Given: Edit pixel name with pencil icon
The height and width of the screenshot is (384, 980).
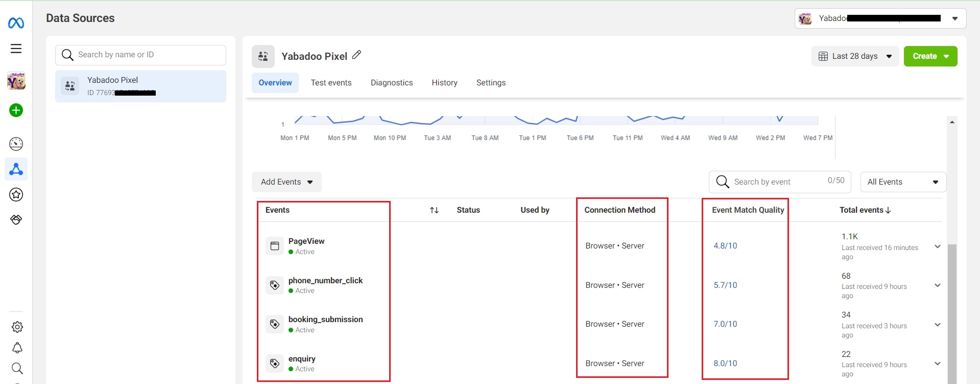Looking at the screenshot, I should 357,55.
